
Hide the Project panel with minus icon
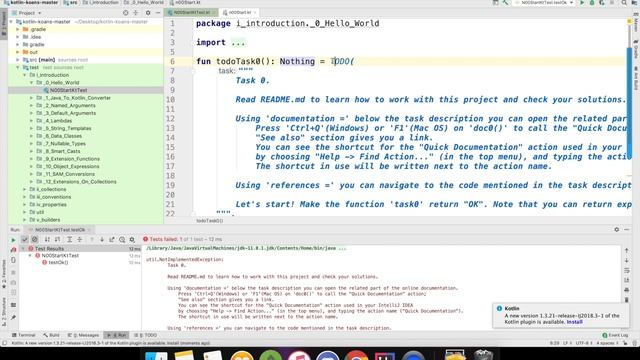(x=158, y=13)
